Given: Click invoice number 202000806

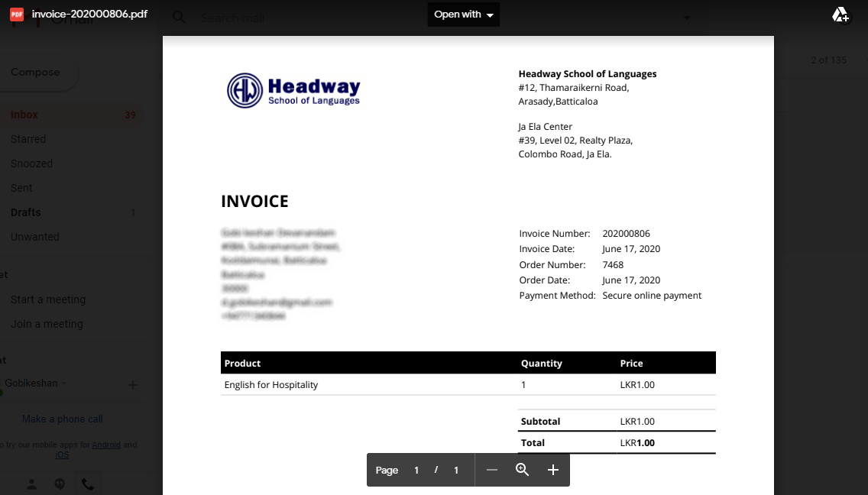Looking at the screenshot, I should [x=626, y=234].
